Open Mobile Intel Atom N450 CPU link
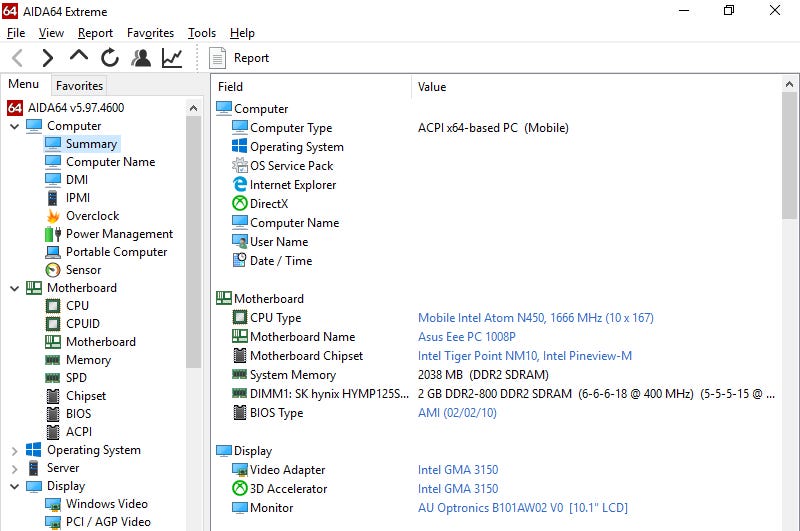Viewport: 800px width, 531px height. [x=536, y=318]
